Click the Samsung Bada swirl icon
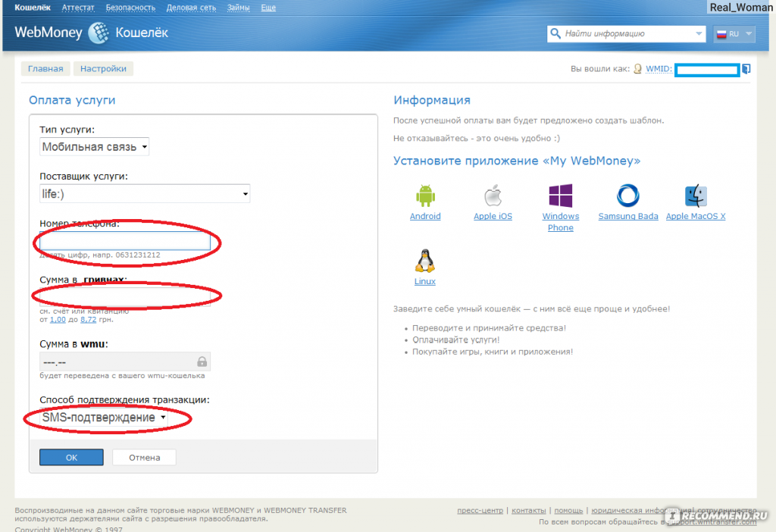This screenshot has width=776, height=532. (x=627, y=196)
